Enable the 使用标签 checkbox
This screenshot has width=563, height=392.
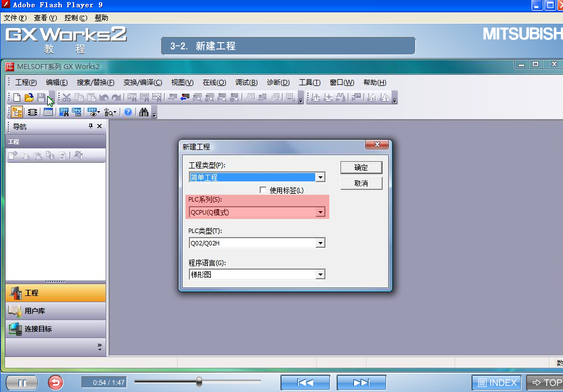[262, 190]
